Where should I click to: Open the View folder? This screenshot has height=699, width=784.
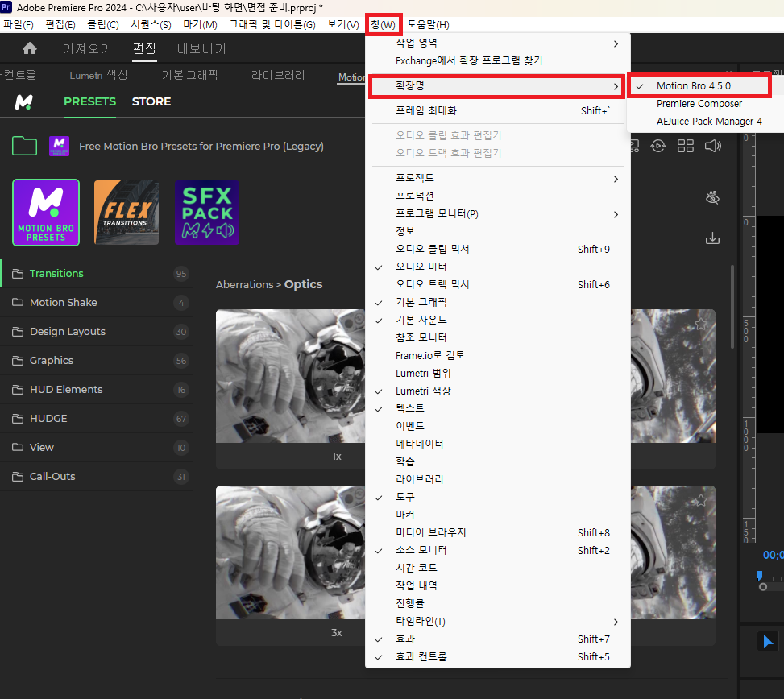coord(96,447)
